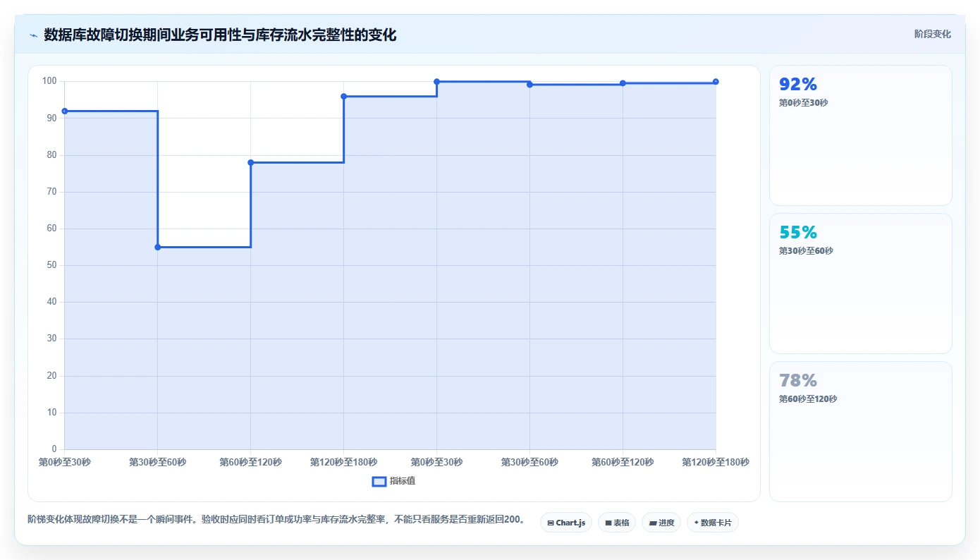Click the y-axis label 70
The height and width of the screenshot is (560, 980).
point(51,192)
